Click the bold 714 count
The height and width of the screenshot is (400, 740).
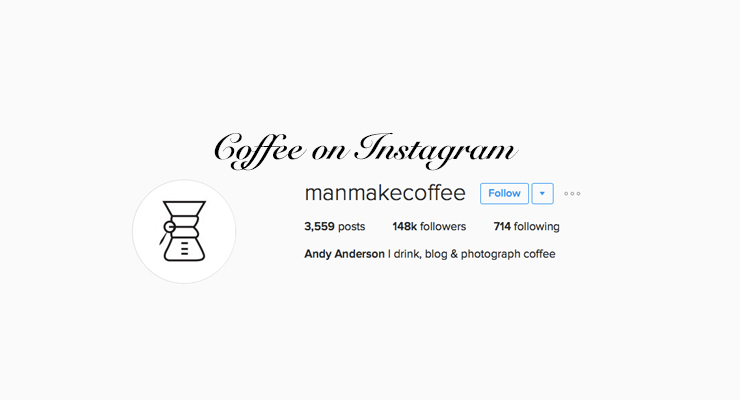502,226
